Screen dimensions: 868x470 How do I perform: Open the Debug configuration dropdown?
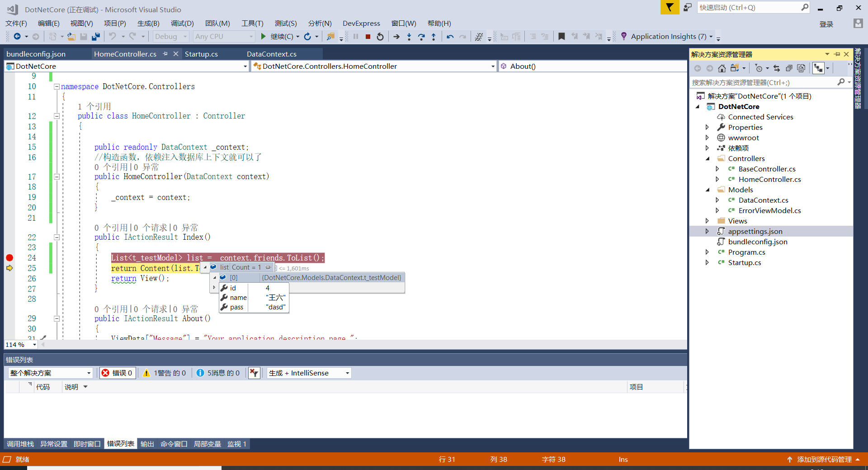pyautogui.click(x=170, y=37)
